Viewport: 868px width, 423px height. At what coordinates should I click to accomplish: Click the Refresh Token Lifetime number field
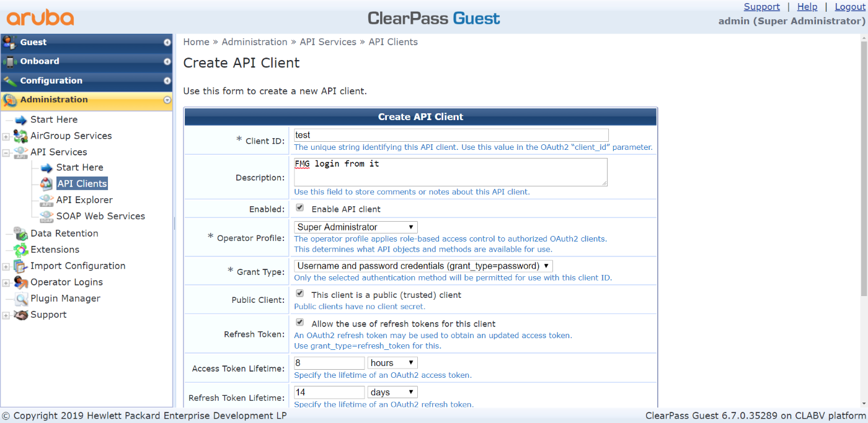[329, 392]
